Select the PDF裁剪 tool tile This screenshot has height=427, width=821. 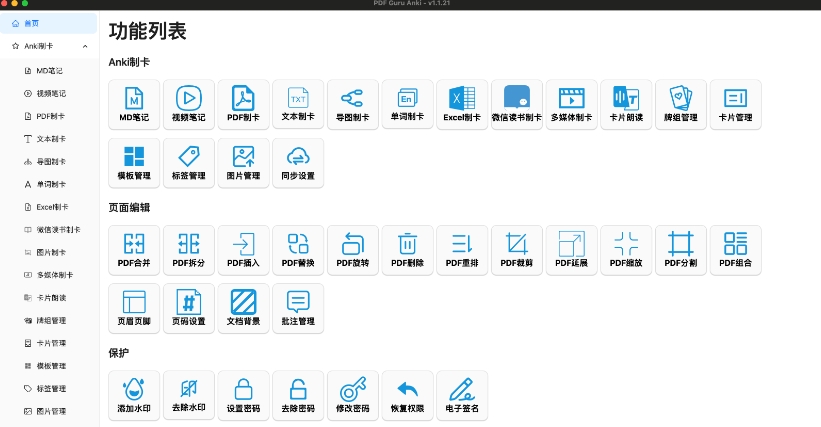[x=517, y=250]
